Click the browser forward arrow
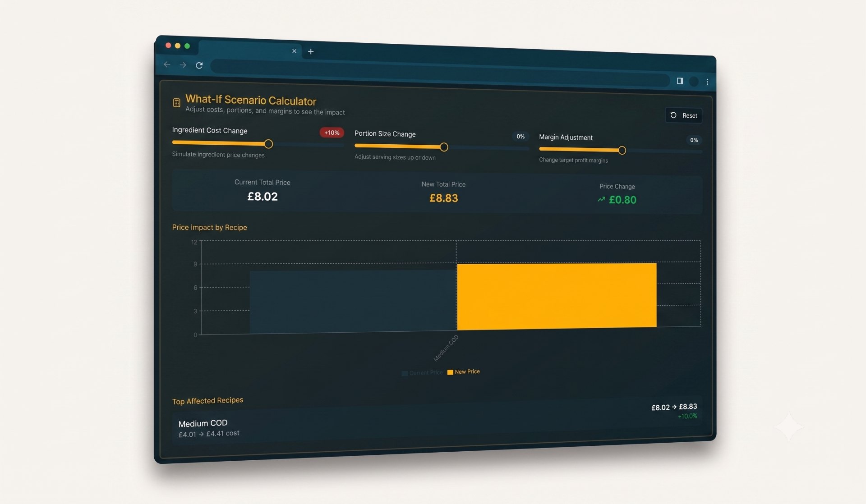This screenshot has height=504, width=866. tap(183, 65)
